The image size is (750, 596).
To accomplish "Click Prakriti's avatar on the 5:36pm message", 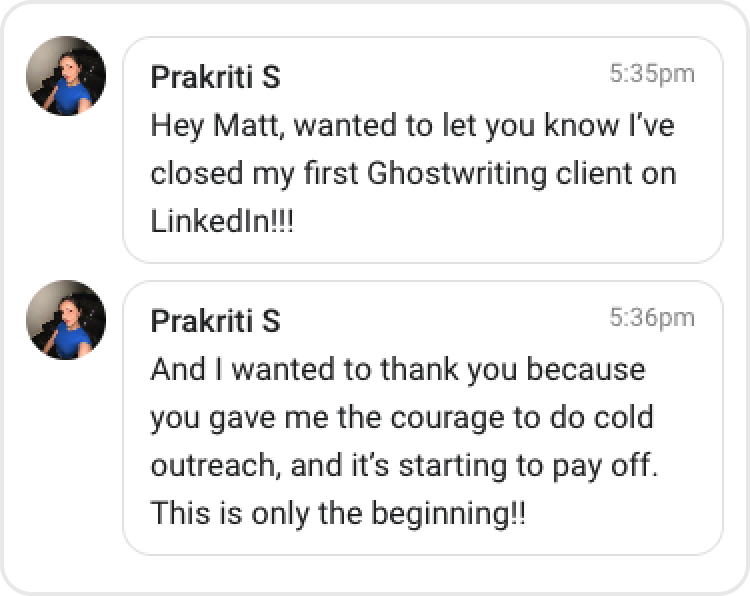I will (x=66, y=320).
